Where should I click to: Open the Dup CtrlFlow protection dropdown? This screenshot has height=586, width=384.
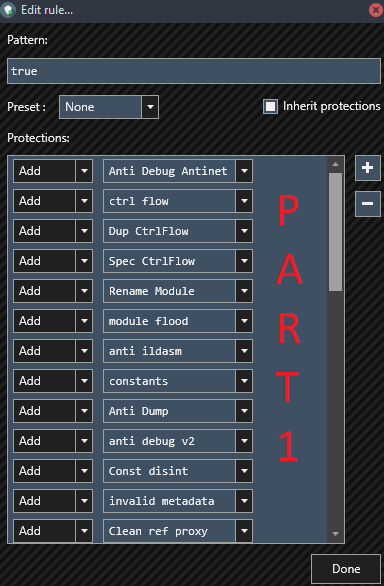[x=178, y=231]
